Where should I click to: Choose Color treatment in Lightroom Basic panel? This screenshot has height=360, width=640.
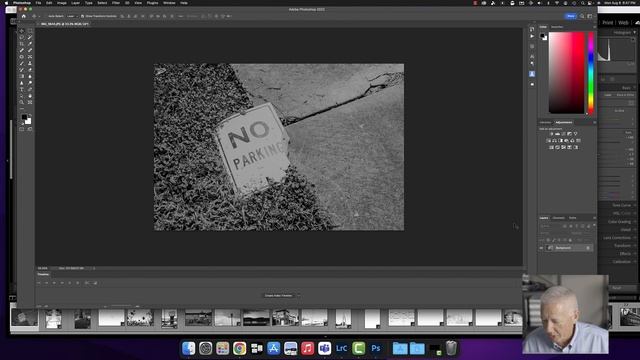[x=608, y=95]
